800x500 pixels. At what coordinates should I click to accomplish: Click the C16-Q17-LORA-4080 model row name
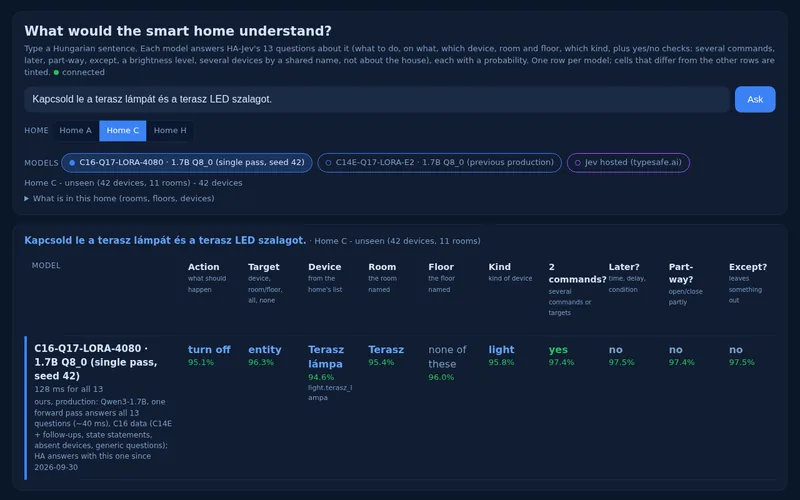click(96, 362)
